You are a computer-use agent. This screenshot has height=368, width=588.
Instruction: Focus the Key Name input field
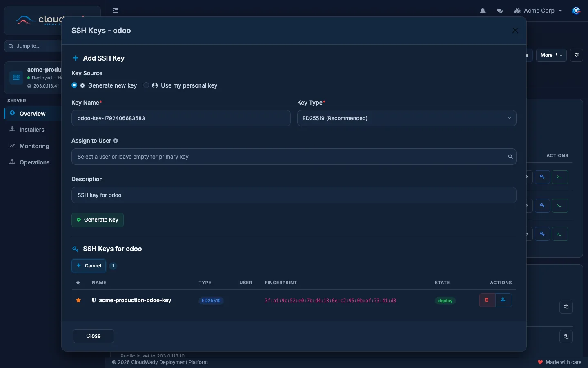[181, 118]
